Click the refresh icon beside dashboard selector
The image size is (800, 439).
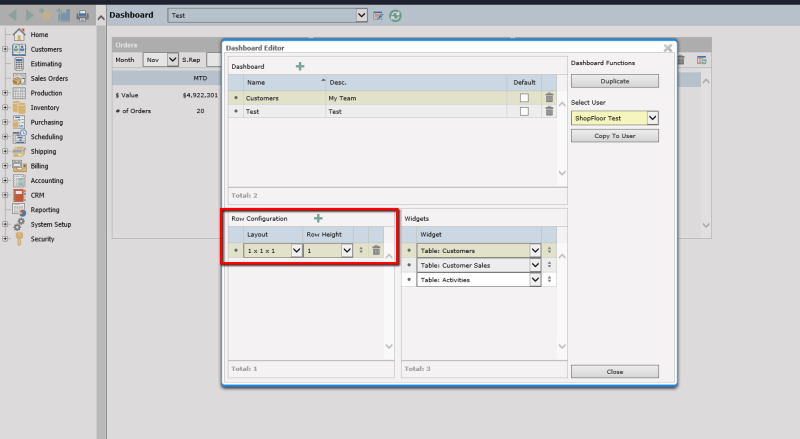pyautogui.click(x=395, y=16)
